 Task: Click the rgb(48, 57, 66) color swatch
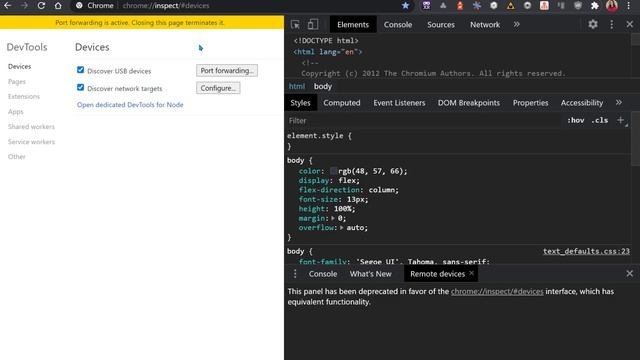333,171
